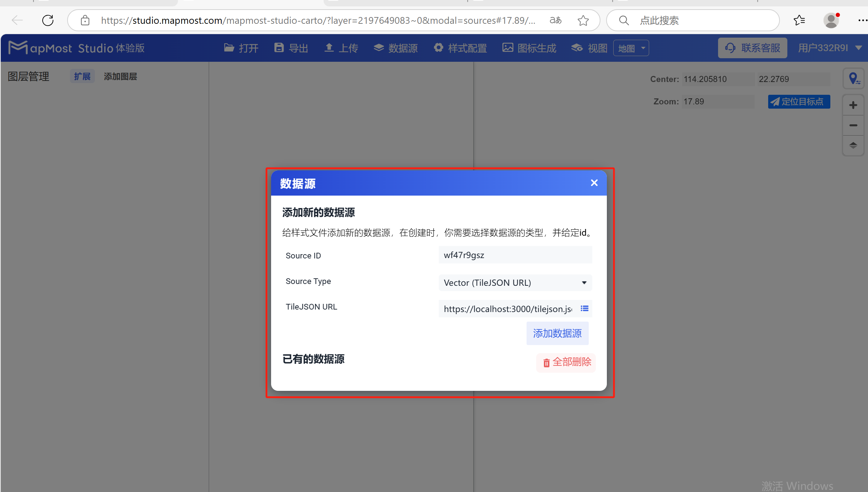Click the 图层管理 panel title
The height and width of the screenshot is (492, 868).
point(28,76)
